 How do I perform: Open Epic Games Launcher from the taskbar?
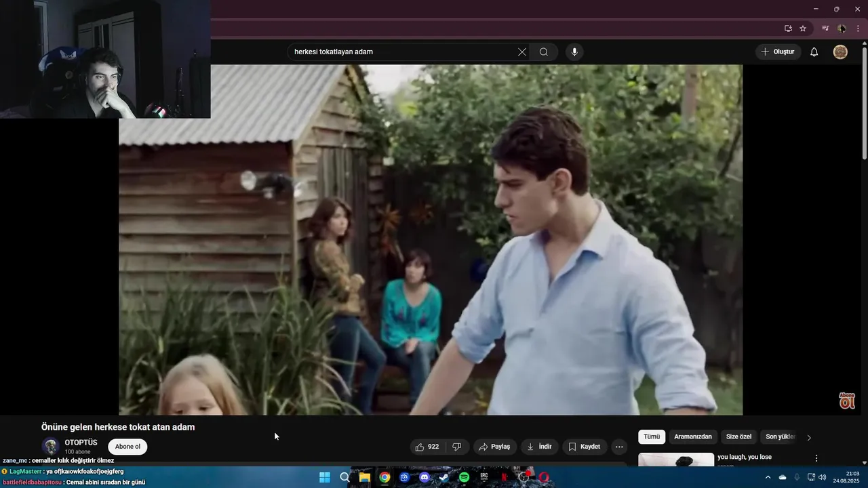[484, 477]
